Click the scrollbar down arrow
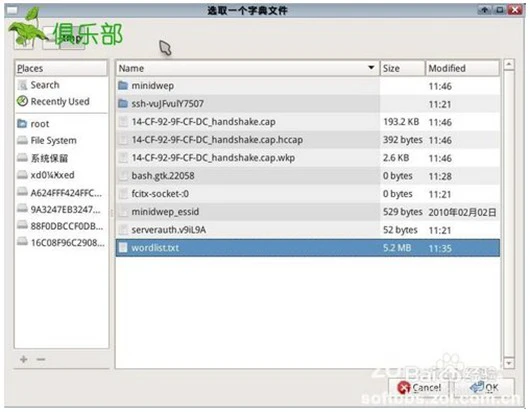 click(509, 363)
